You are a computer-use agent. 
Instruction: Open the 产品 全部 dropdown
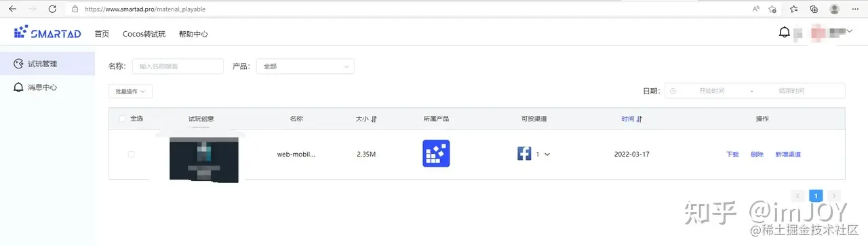(x=305, y=66)
